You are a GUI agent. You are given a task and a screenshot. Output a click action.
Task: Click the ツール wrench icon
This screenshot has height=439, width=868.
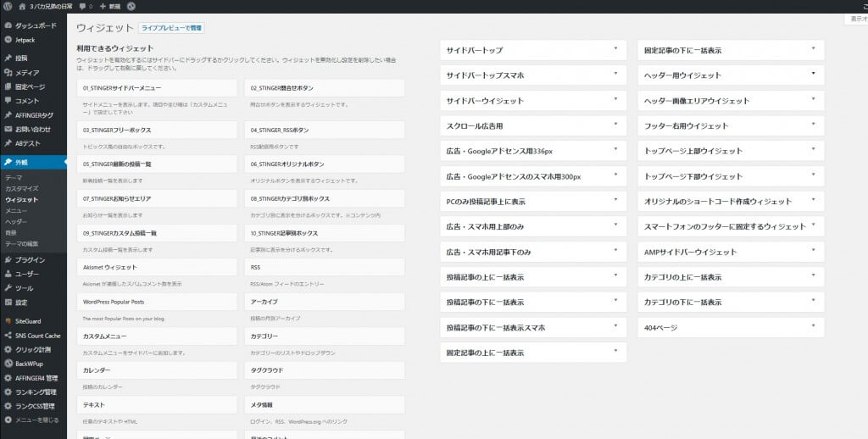[x=8, y=288]
